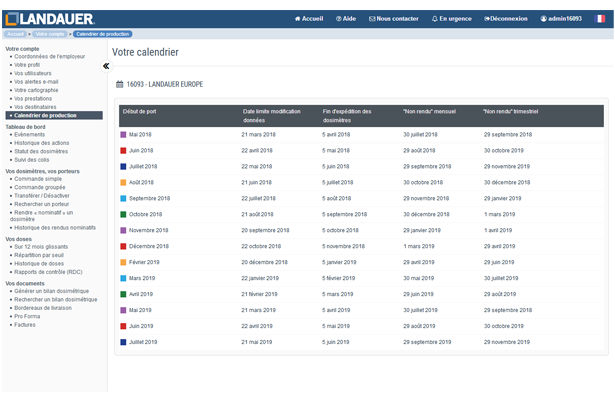Screen dimensions: 615x400
Task: Switch language using the French flag
Action: click(x=600, y=18)
